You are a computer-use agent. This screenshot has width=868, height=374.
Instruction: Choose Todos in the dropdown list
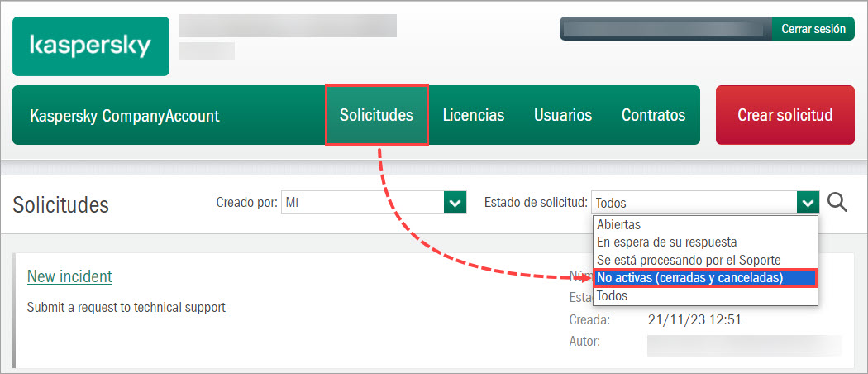tap(705, 296)
